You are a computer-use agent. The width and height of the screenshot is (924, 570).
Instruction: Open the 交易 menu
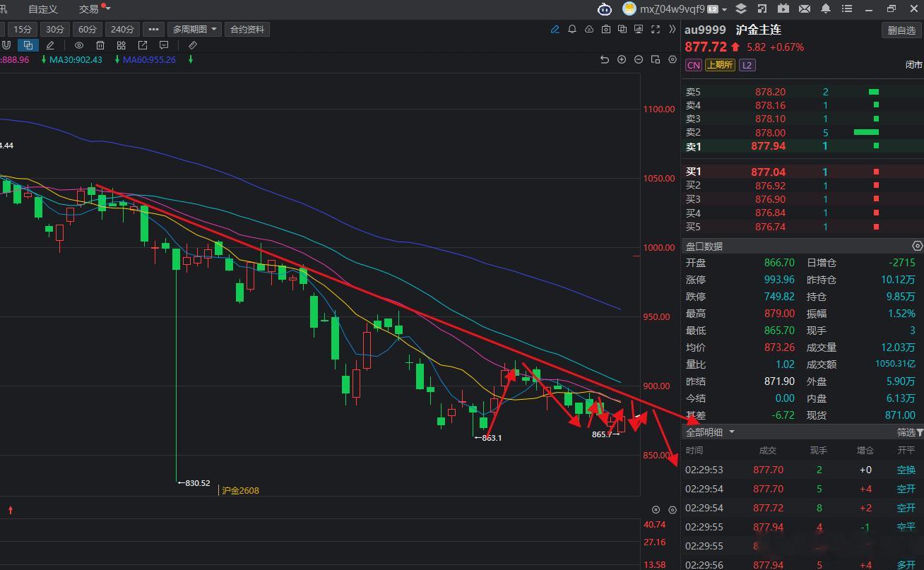pos(89,9)
